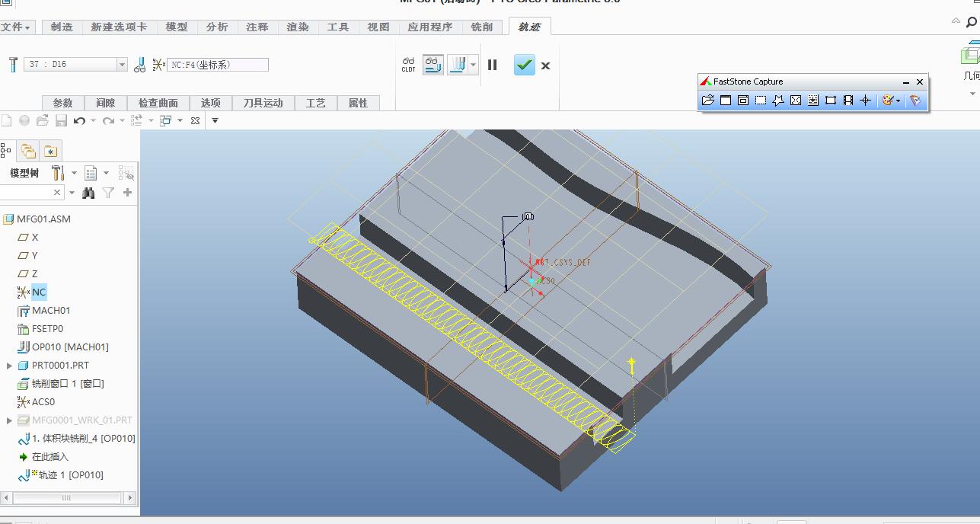Toggle the tool path display button
This screenshot has width=980, height=524.
(433, 65)
